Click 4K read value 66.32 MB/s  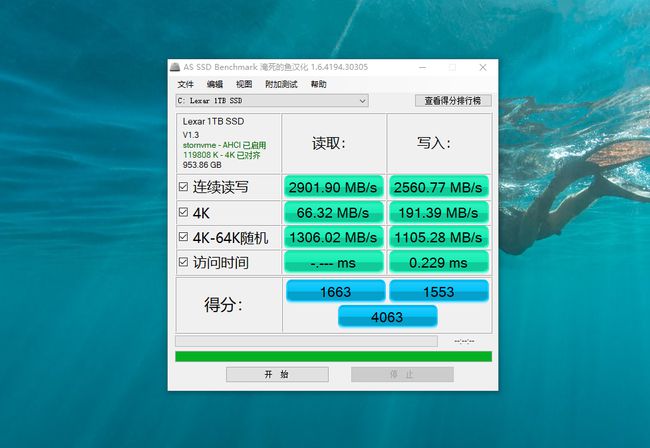point(333,213)
